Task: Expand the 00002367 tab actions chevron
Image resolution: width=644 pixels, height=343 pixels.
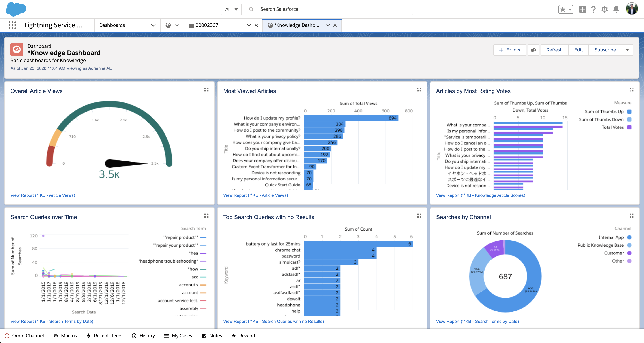Action: pos(249,25)
